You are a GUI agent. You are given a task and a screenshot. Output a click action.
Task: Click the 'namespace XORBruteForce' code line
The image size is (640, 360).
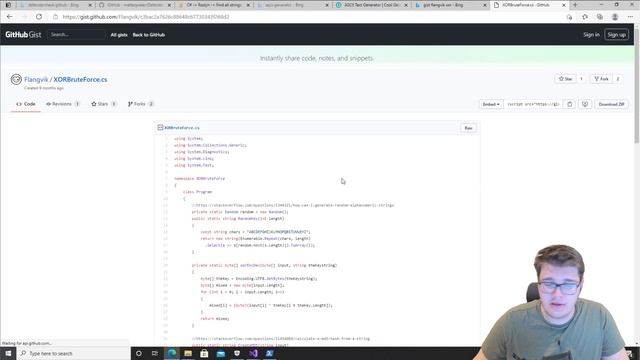point(200,179)
